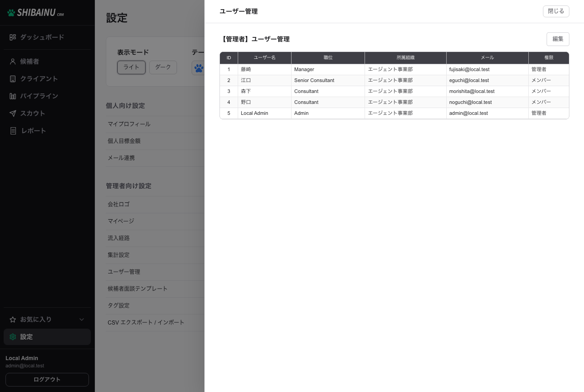Click the candidates person icon

(x=13, y=61)
